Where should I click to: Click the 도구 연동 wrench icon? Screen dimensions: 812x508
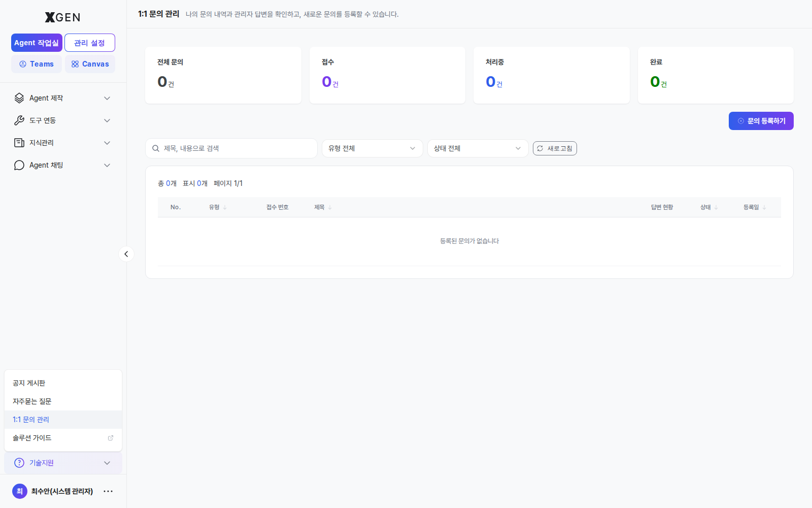click(19, 120)
